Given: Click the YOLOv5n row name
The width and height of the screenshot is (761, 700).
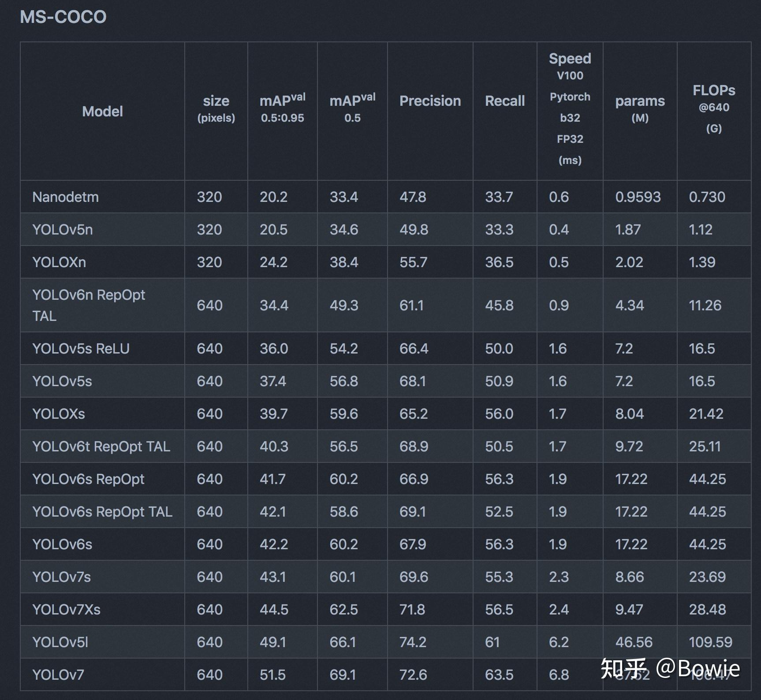Looking at the screenshot, I should click(x=63, y=230).
